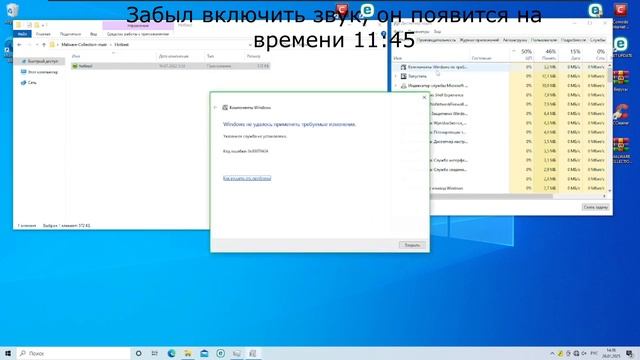Open the Users tab in Task Manager
Image resolution: width=640 pixels, height=360 pixels.
(544, 40)
